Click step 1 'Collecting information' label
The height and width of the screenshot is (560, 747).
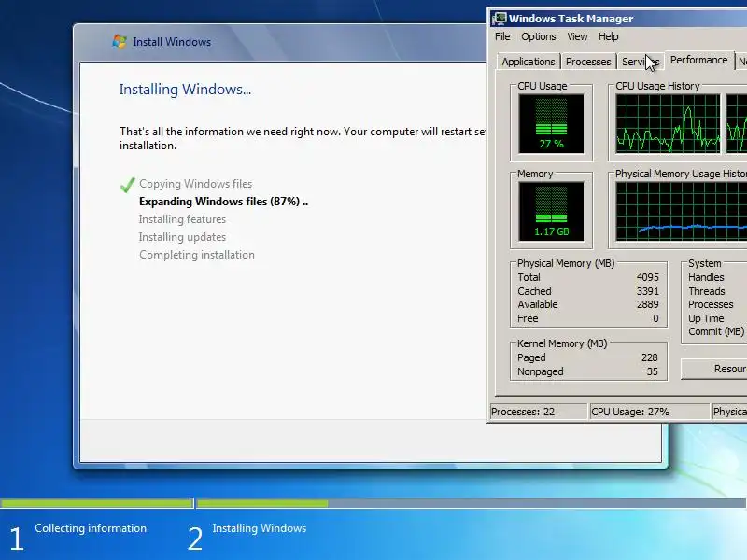91,528
